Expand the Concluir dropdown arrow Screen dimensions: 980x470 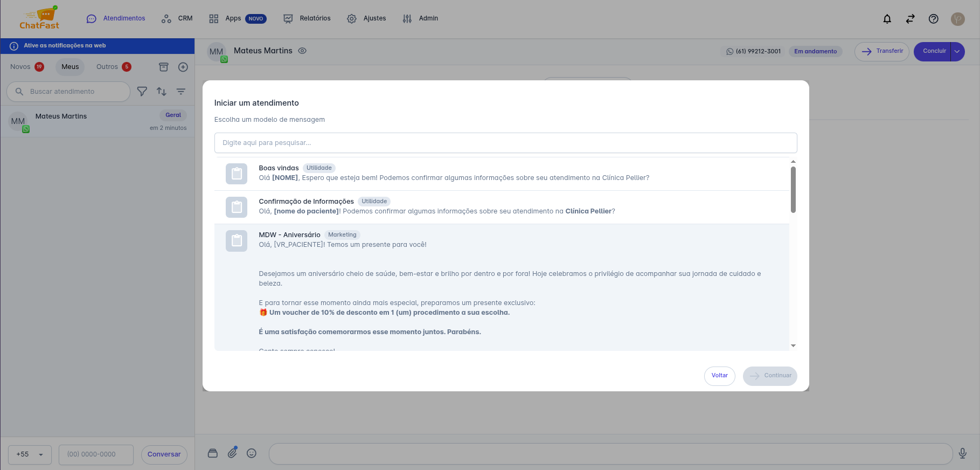pyautogui.click(x=957, y=52)
